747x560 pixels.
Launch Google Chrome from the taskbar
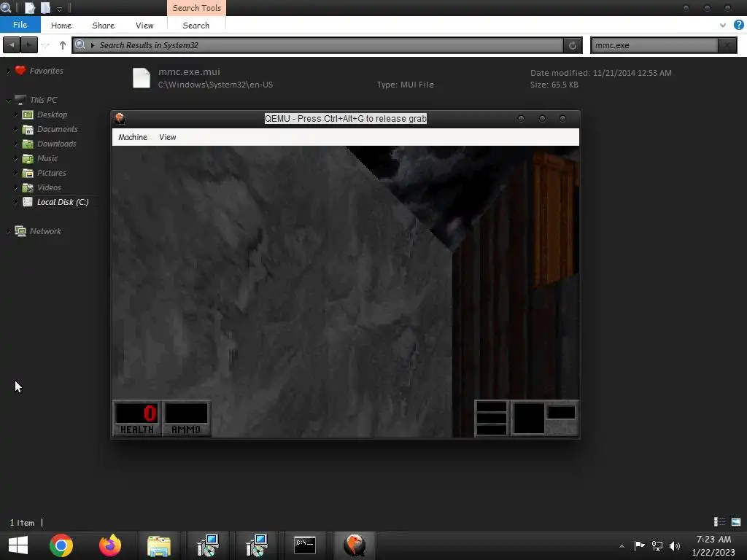tap(61, 545)
